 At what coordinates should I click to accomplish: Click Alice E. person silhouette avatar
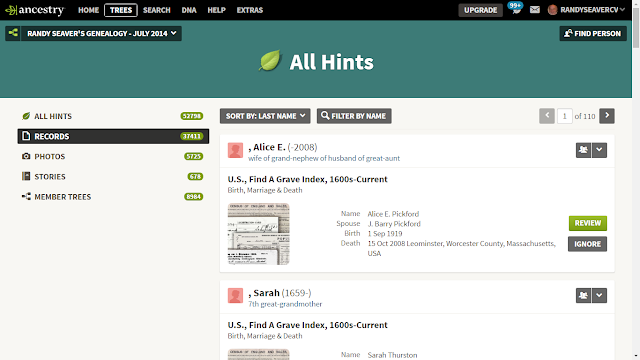(235, 150)
